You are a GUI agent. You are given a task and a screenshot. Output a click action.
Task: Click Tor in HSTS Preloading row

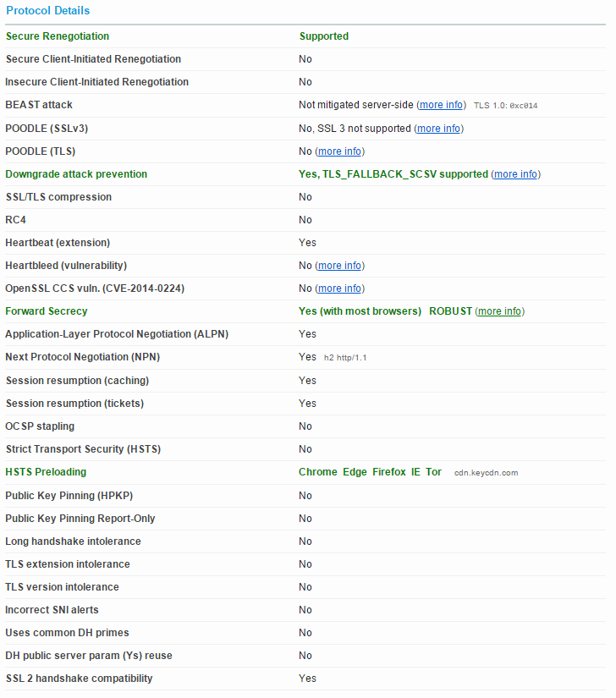tap(433, 472)
